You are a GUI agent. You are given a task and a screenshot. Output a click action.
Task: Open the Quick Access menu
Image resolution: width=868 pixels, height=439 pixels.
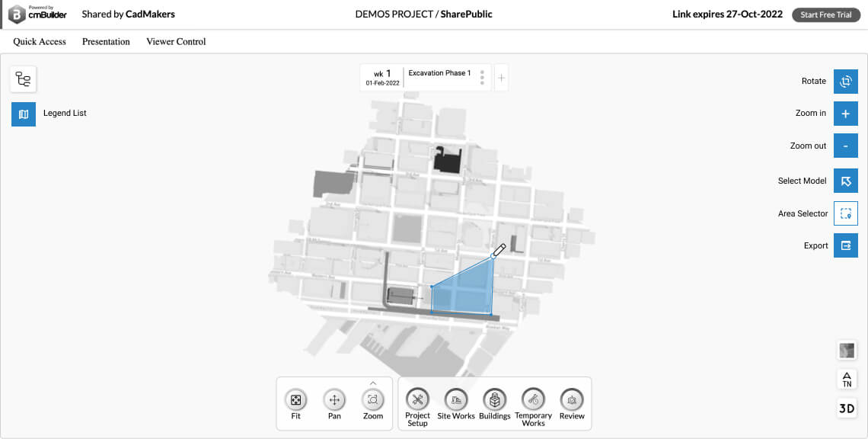(x=40, y=41)
